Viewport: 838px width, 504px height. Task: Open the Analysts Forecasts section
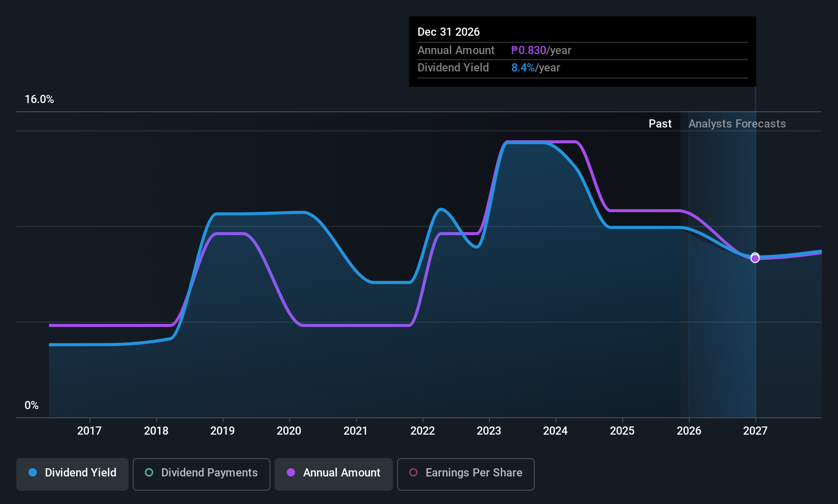pos(737,123)
